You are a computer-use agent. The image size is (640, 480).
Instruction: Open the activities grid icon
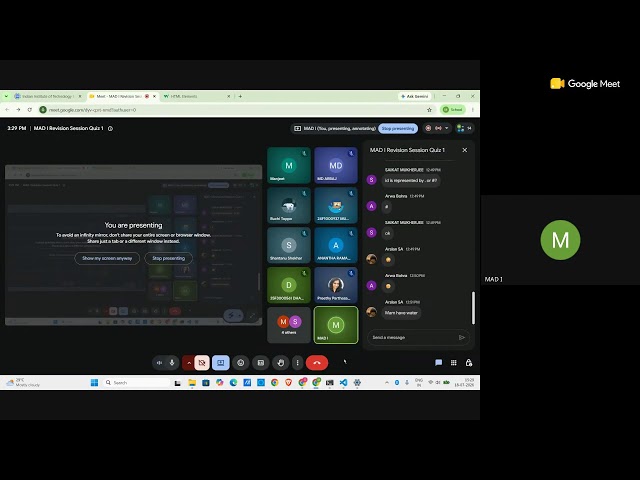453,362
